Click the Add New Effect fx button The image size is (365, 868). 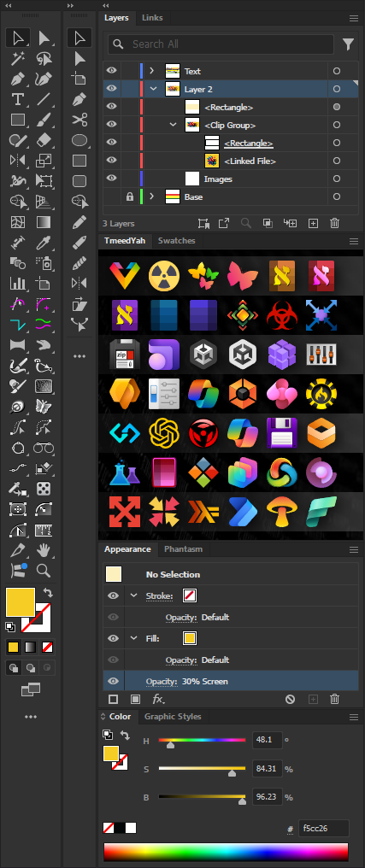pos(158,699)
